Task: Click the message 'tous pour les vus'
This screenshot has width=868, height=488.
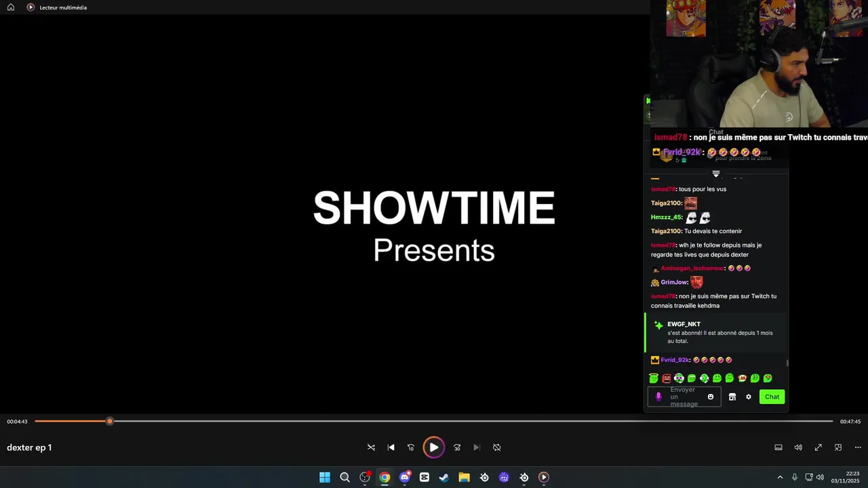Action: (703, 189)
